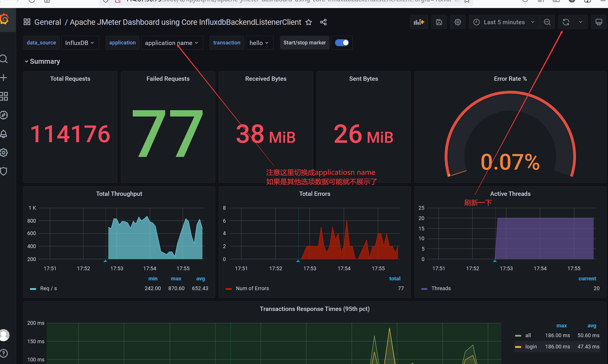Click the Apache JMeter Dashboard title
The width and height of the screenshot is (608, 364).
click(x=186, y=22)
